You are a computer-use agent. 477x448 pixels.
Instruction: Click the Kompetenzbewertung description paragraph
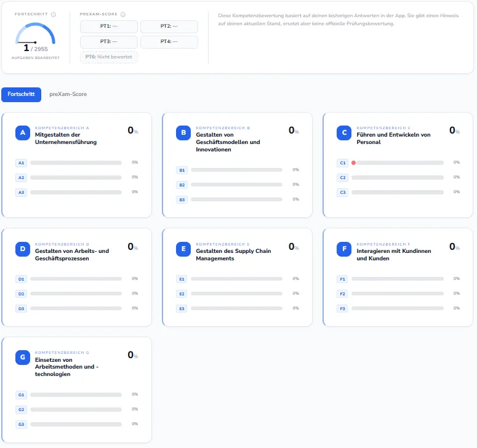pos(339,20)
